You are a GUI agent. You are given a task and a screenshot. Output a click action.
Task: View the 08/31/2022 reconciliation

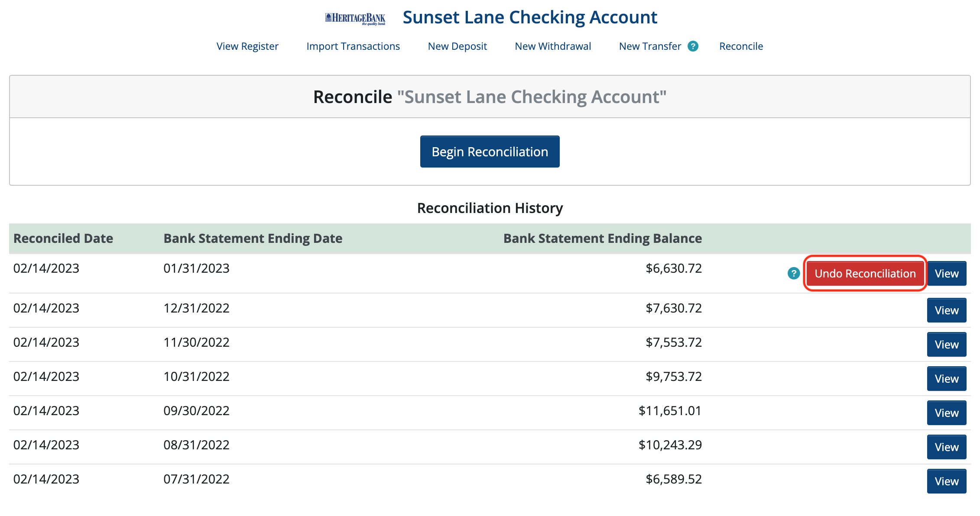pos(947,447)
